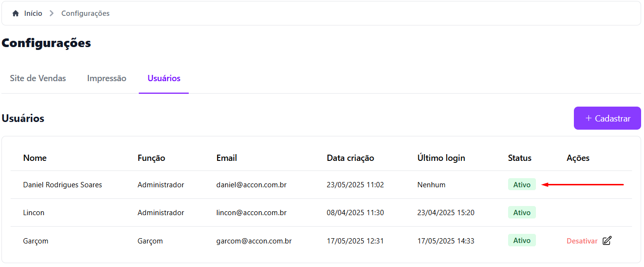
Task: Click the home icon in breadcrumb
Action: click(16, 13)
